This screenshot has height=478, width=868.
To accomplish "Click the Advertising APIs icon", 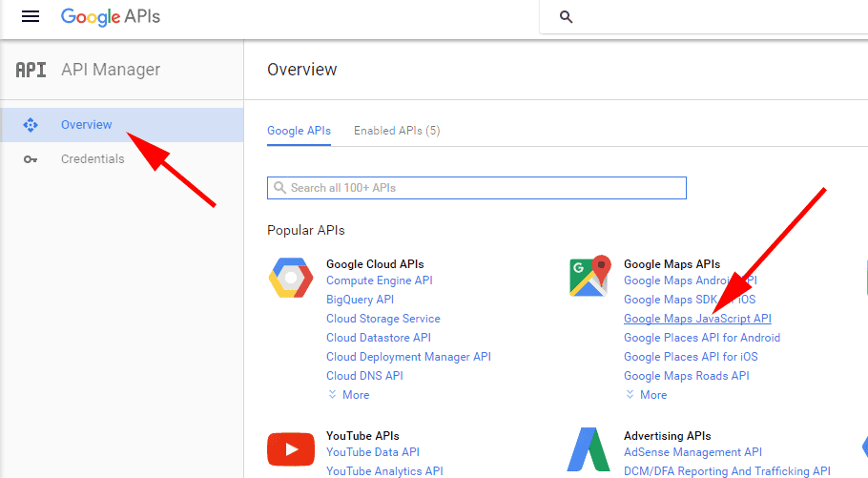I will point(589,449).
